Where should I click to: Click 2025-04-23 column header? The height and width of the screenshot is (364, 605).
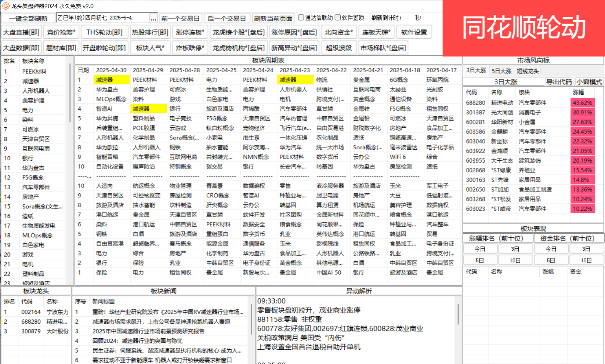coord(295,70)
